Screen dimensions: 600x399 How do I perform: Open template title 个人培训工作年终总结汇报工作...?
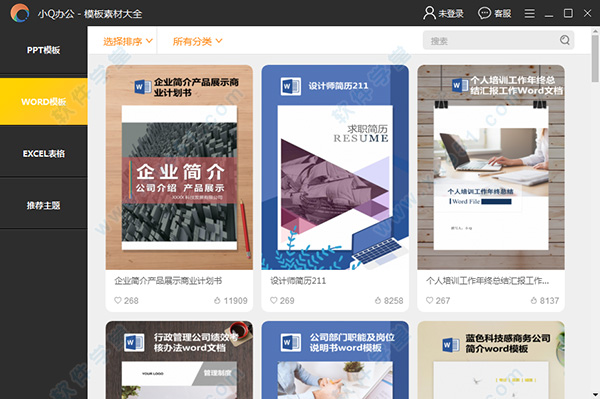tap(488, 281)
